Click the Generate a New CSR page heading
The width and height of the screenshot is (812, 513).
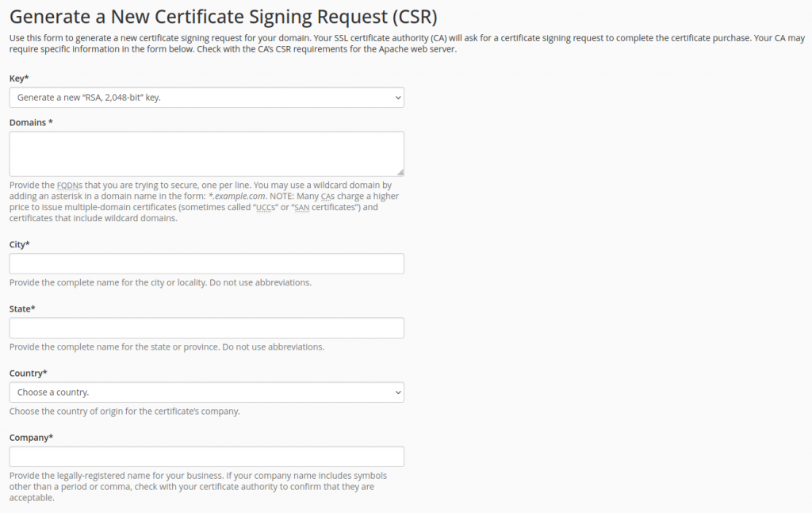point(223,16)
